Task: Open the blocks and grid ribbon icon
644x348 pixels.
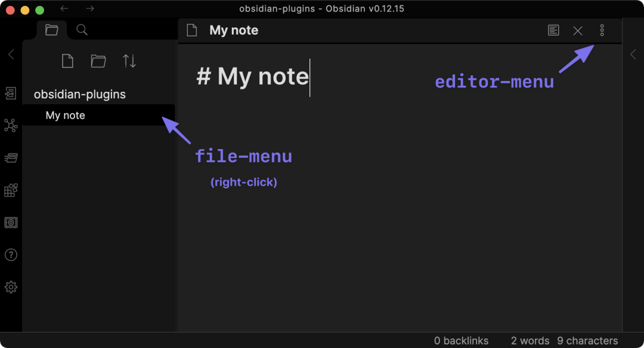Action: point(11,190)
